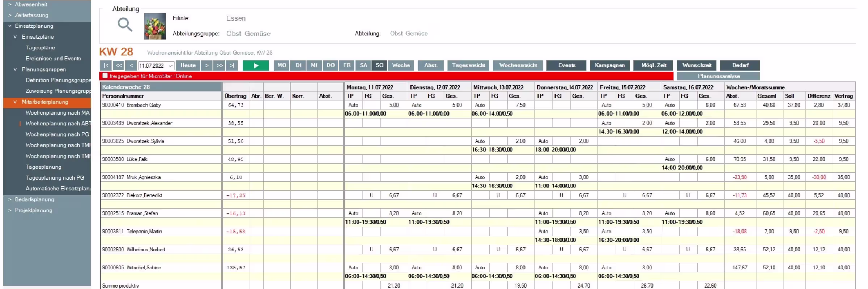Toggle the SA weekday button

[x=363, y=65]
